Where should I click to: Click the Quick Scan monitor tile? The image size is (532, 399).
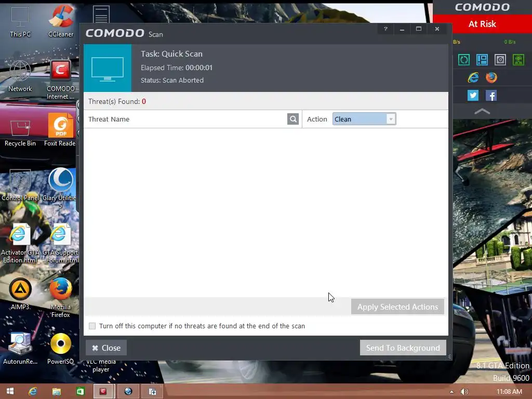(108, 68)
